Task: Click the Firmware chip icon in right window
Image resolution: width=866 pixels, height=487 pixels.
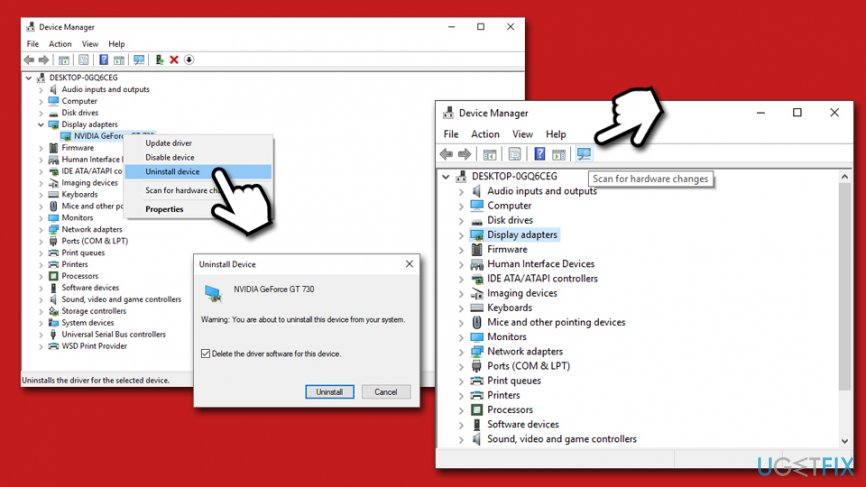Action: [x=477, y=250]
